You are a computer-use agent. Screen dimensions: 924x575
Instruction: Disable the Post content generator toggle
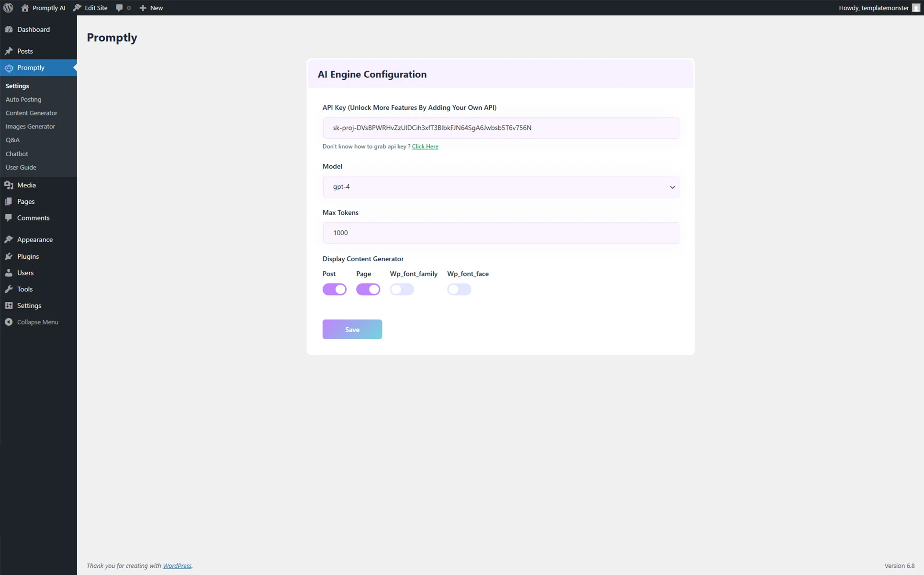click(334, 289)
